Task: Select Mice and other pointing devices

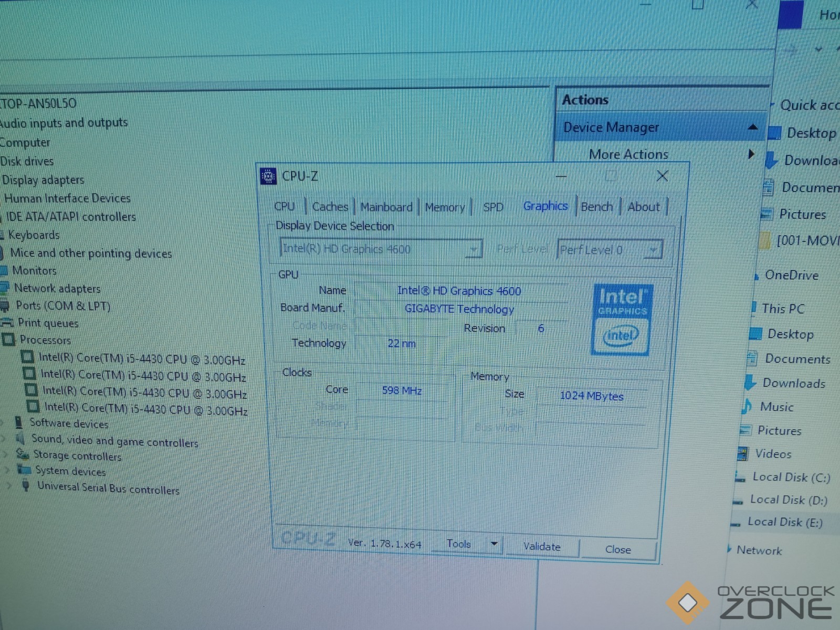Action: tap(91, 253)
